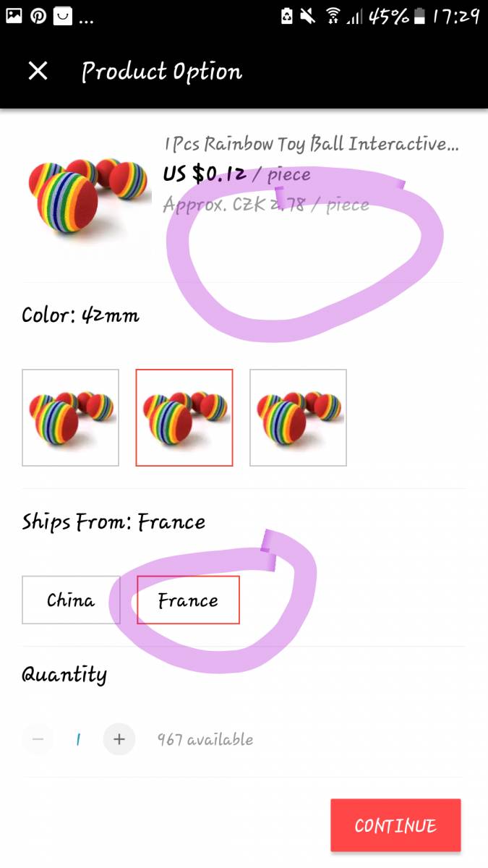Select China as shipping origin
The image size is (488, 868).
pyautogui.click(x=71, y=600)
